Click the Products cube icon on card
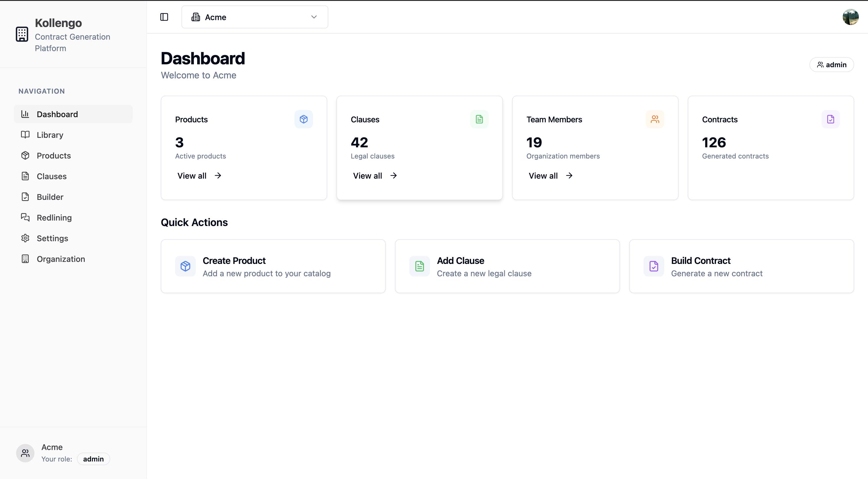Image resolution: width=868 pixels, height=479 pixels. pos(303,119)
